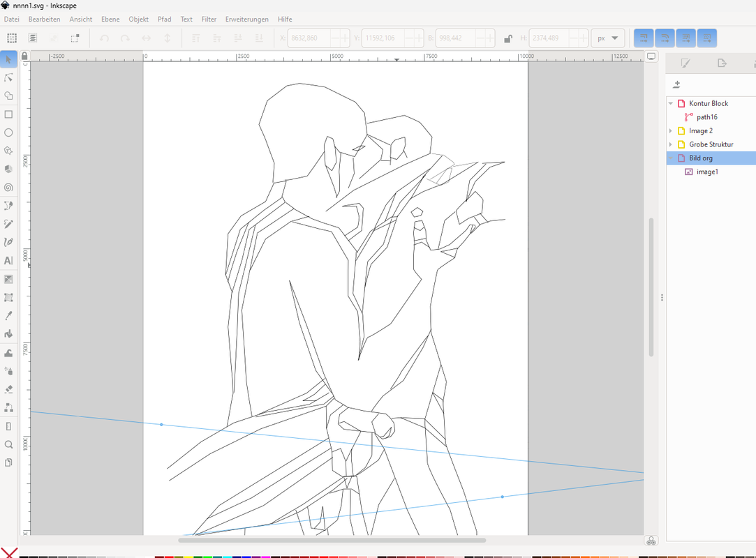The image size is (756, 558).
Task: Select the Selector arrow tool
Action: pyautogui.click(x=8, y=59)
